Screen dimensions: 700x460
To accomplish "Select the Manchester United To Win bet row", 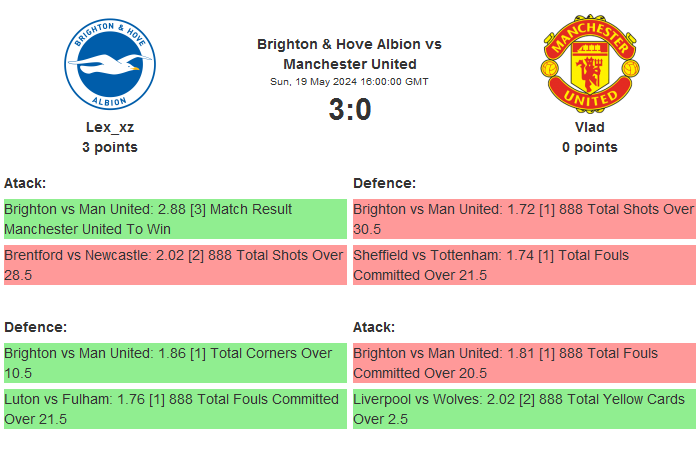I will pyautogui.click(x=175, y=219).
